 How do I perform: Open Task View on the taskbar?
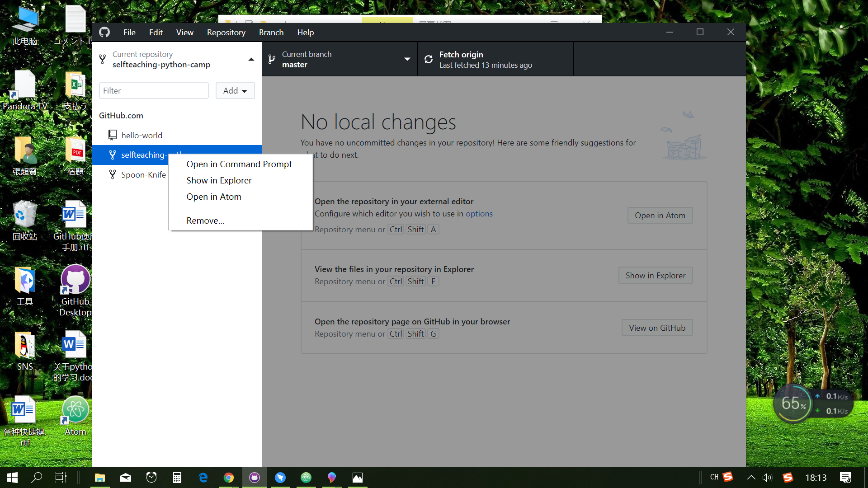61,478
